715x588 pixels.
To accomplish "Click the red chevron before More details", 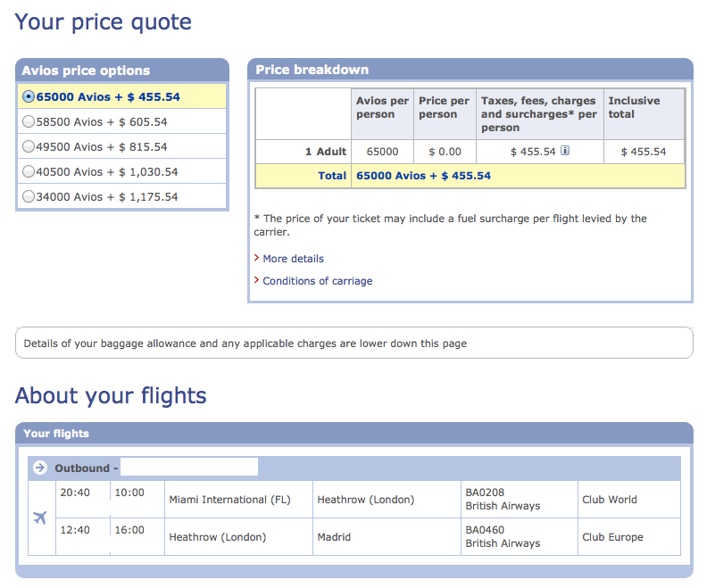I will point(257,259).
